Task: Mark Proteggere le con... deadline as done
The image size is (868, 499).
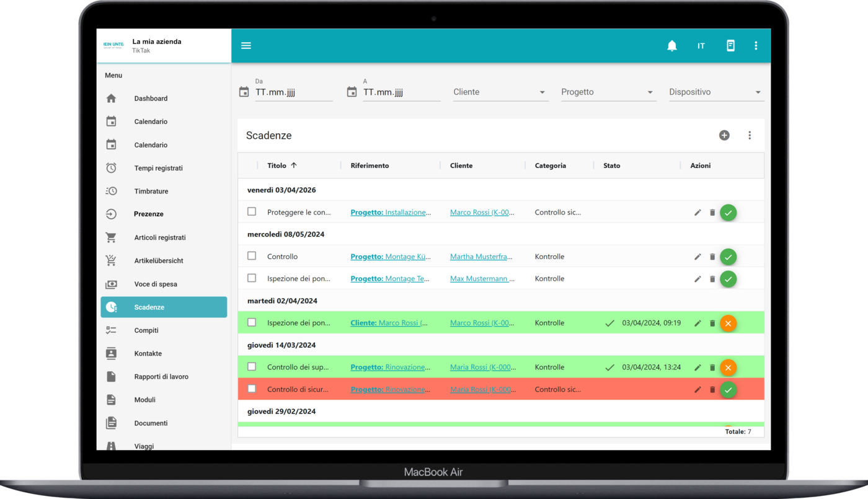Action: pos(728,213)
